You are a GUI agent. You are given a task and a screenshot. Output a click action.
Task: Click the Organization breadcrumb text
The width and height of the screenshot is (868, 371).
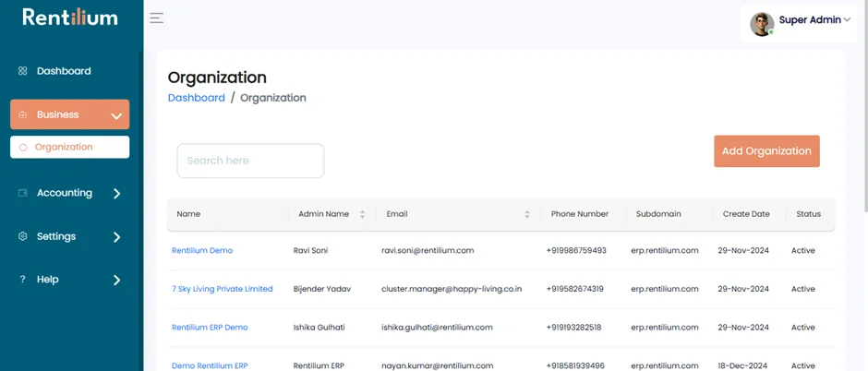[x=273, y=98]
